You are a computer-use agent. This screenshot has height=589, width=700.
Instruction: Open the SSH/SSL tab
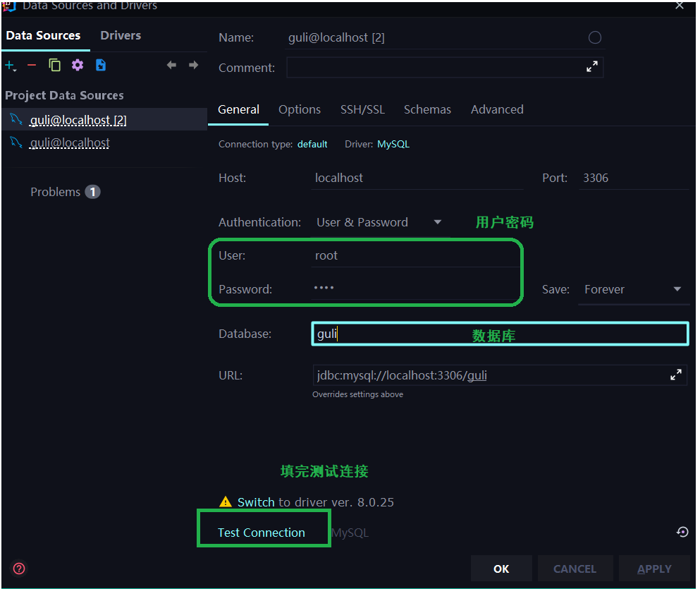(x=362, y=109)
